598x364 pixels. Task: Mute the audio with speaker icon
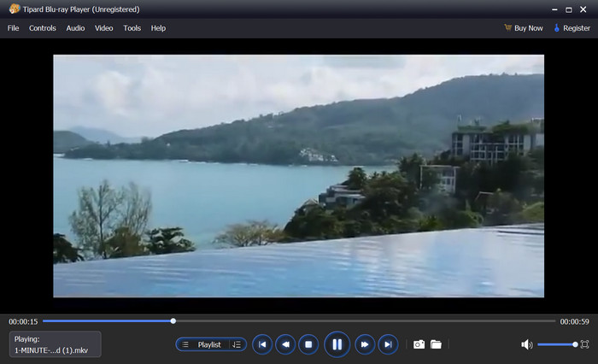[x=526, y=344]
